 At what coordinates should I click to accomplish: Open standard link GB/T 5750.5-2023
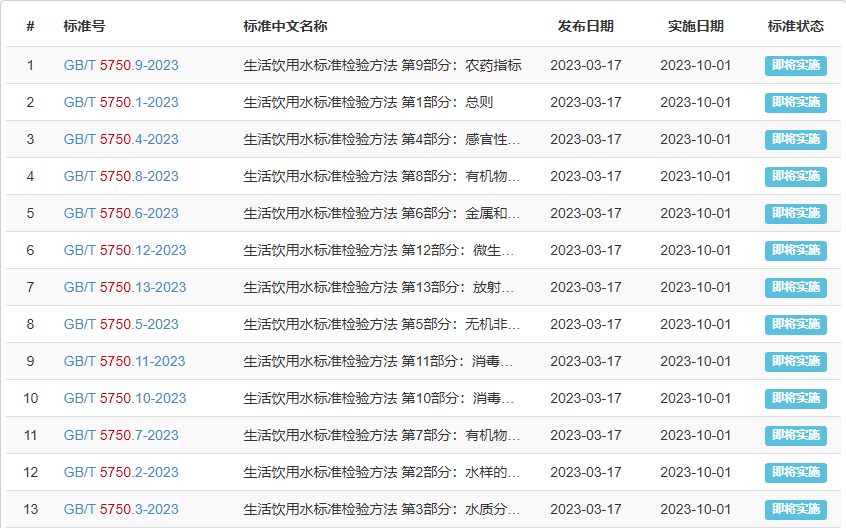point(121,324)
